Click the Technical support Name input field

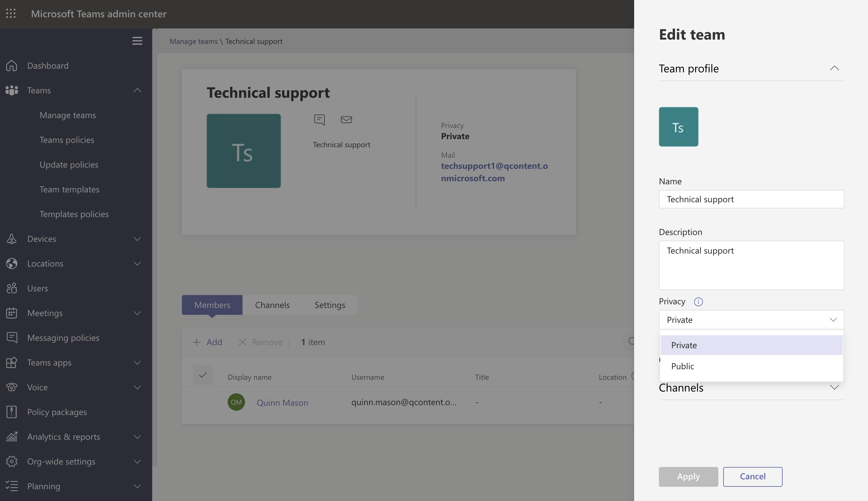pos(751,199)
